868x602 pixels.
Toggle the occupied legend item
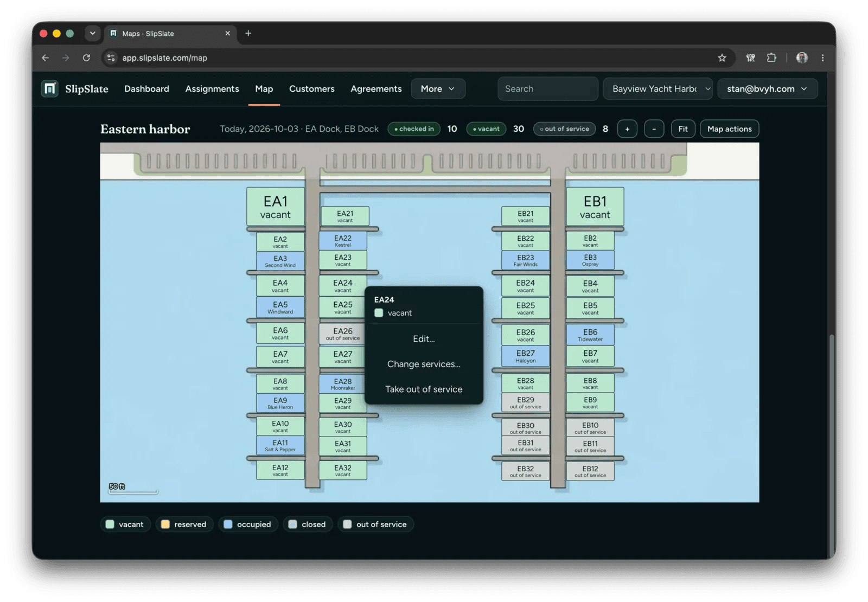pos(248,524)
